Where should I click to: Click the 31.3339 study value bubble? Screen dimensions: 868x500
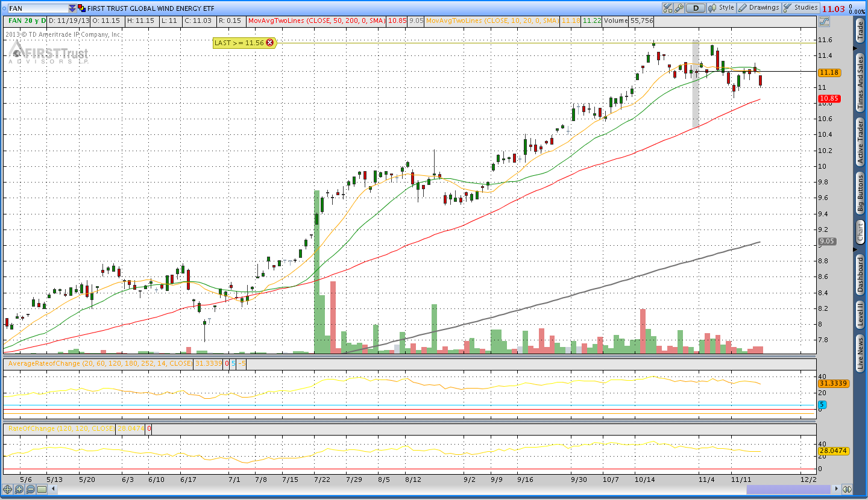(x=832, y=383)
